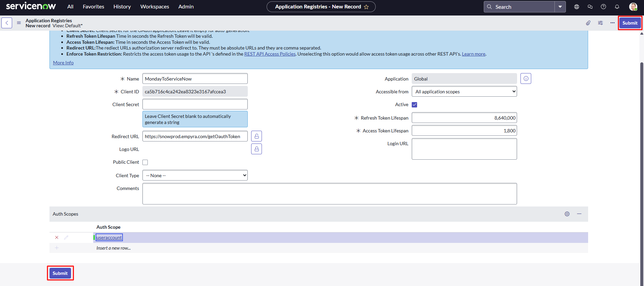Toggle the Public Client checkbox
Viewport: 644px width, 286px height.
pos(145,162)
